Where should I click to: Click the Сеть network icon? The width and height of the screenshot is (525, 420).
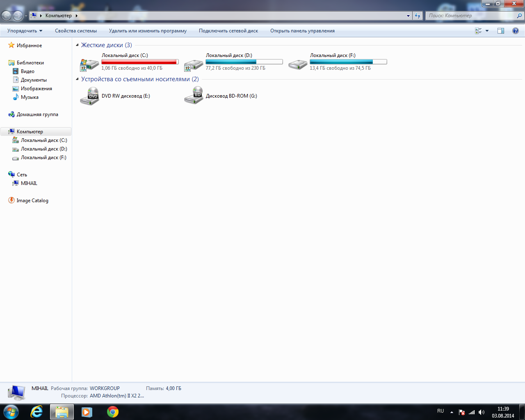(x=11, y=174)
